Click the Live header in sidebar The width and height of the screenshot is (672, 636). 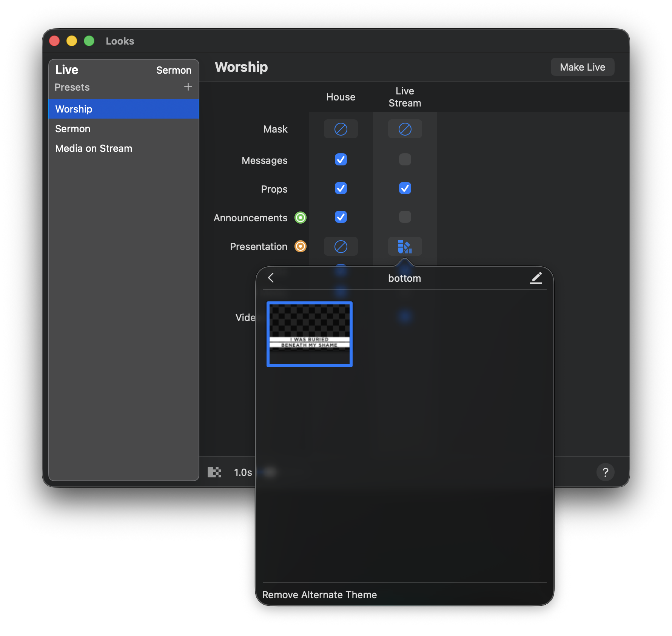point(67,70)
